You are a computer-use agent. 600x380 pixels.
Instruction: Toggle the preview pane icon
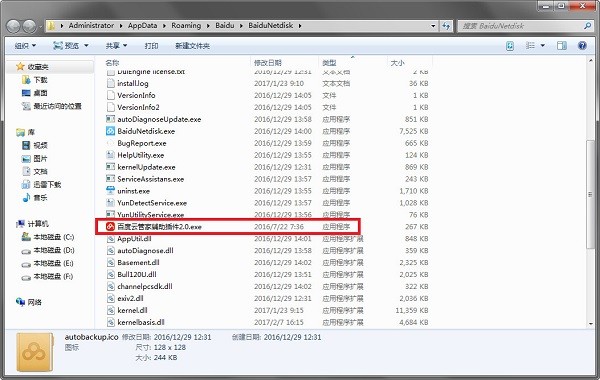[x=561, y=46]
